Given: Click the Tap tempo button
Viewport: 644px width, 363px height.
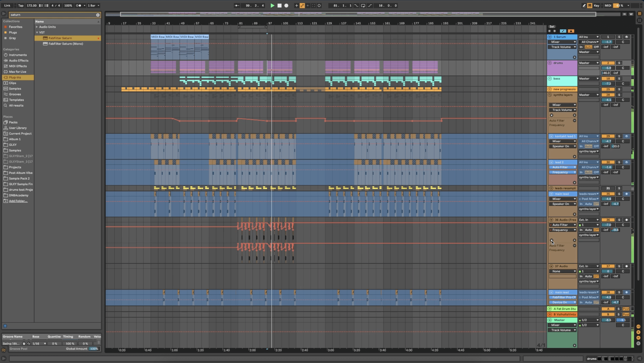Looking at the screenshot, I should 21,5.
